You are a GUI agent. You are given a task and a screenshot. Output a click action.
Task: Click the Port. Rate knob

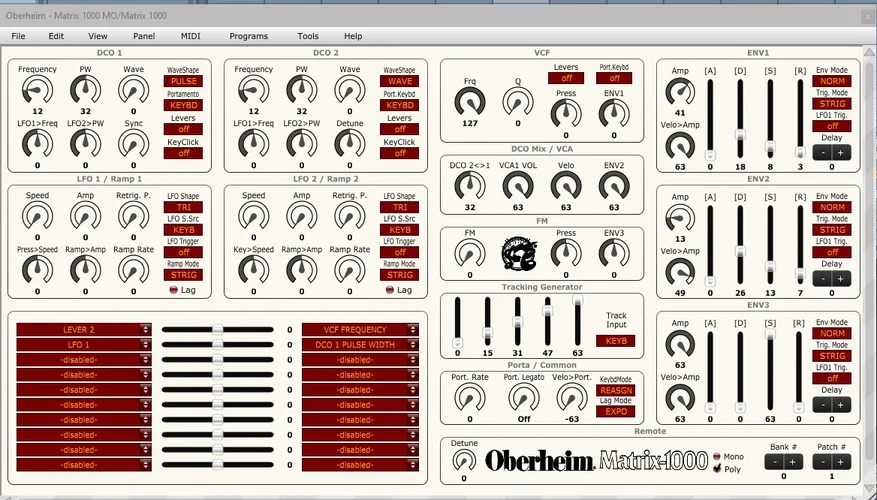coord(469,397)
